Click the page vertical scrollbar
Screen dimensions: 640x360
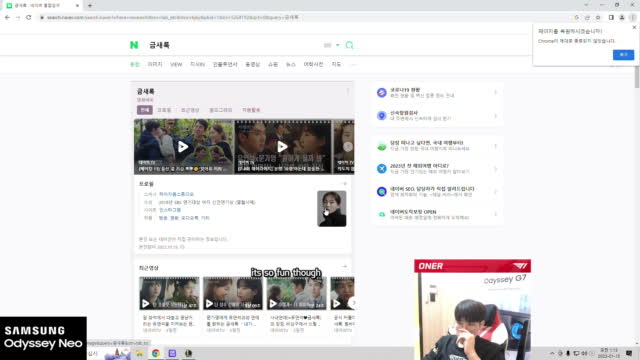click(x=637, y=77)
